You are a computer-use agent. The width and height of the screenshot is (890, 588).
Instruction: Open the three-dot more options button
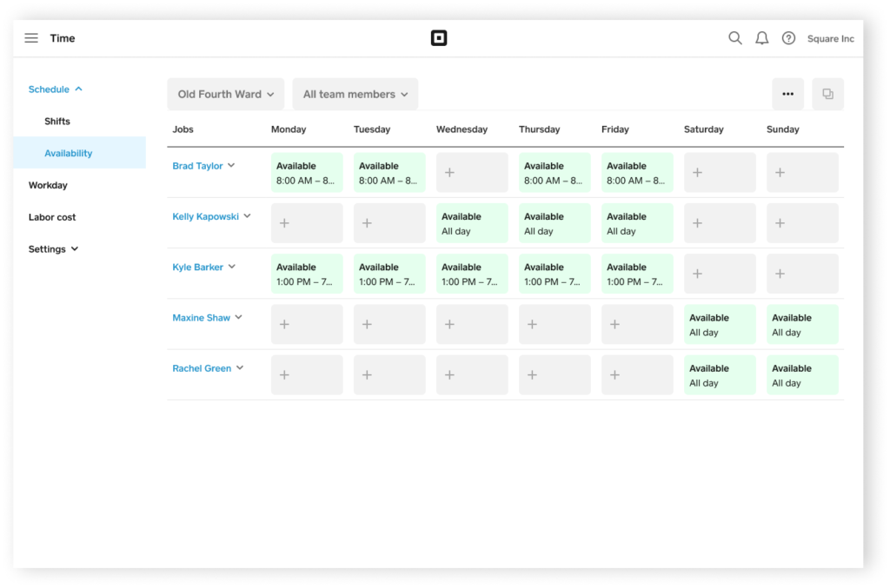787,94
